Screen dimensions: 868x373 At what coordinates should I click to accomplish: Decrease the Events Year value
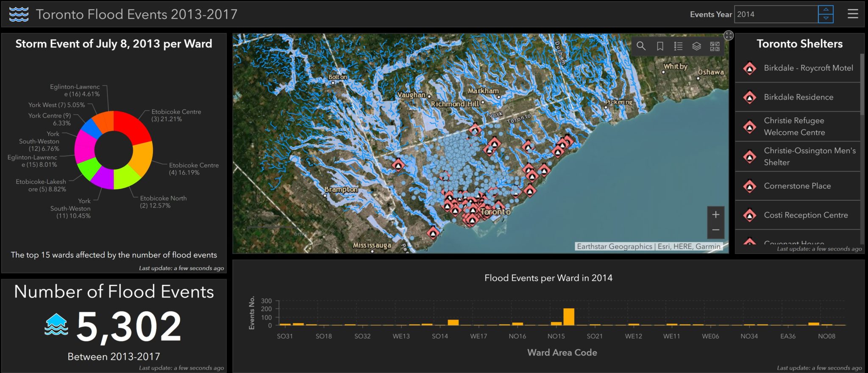(826, 19)
